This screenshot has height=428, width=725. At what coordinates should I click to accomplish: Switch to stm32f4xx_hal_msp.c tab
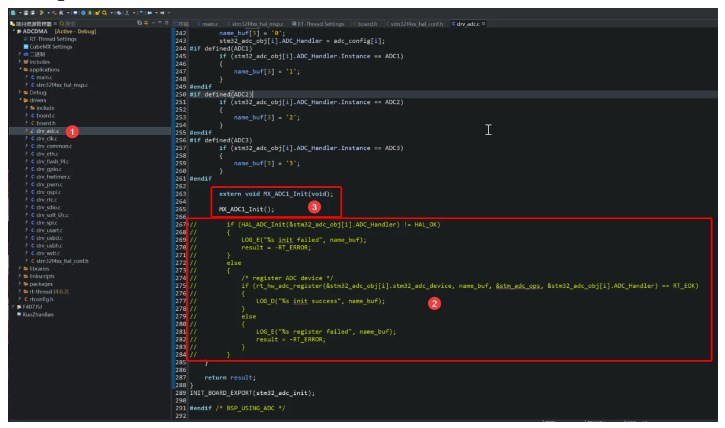coord(256,24)
